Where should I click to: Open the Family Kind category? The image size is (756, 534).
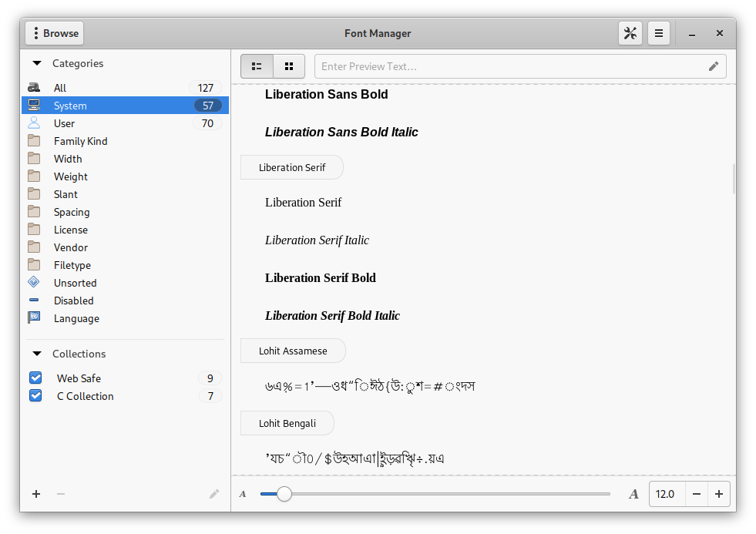[x=80, y=141]
